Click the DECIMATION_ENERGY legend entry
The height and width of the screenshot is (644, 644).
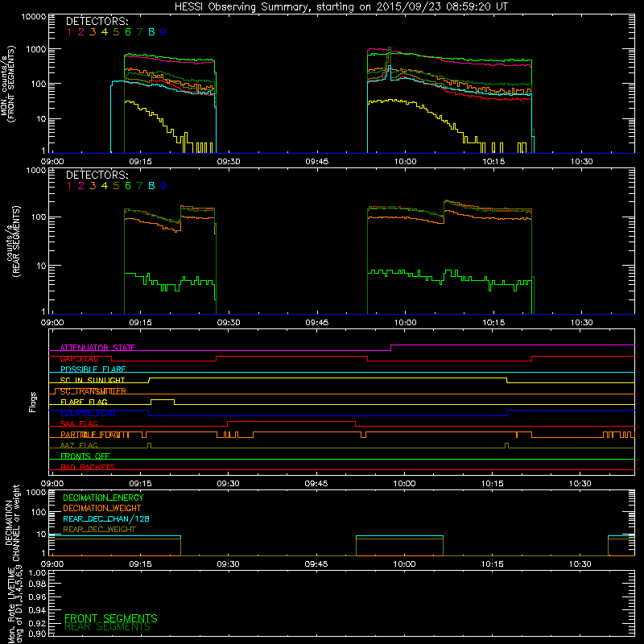[x=103, y=497]
